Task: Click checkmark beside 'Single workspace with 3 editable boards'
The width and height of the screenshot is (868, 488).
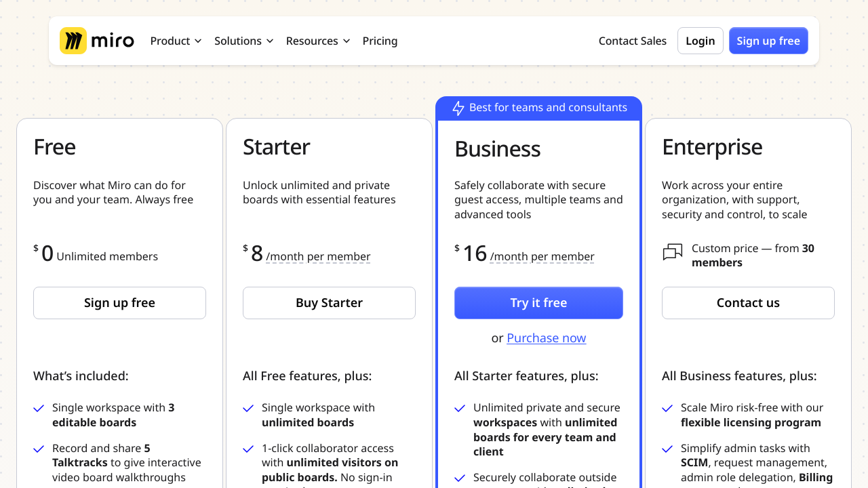Action: (39, 409)
